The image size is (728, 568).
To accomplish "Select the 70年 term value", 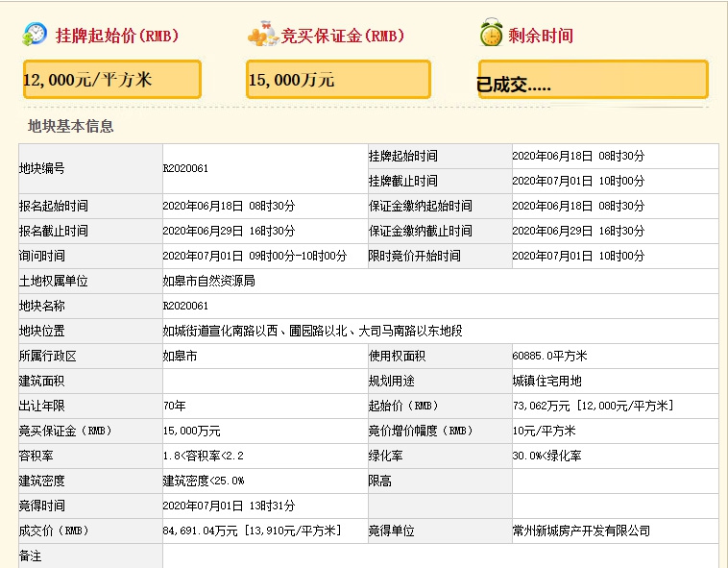I will (x=175, y=406).
